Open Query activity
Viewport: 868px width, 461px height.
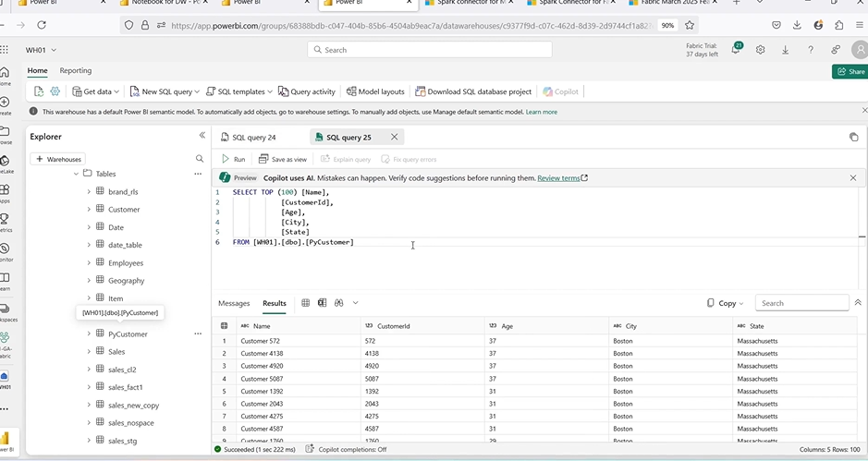pyautogui.click(x=307, y=91)
